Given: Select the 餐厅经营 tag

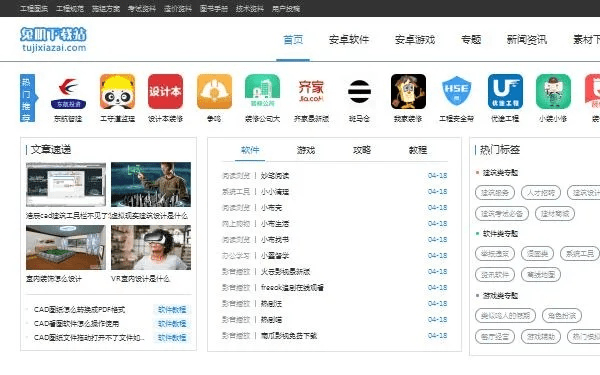Looking at the screenshot, I should click(x=495, y=337).
